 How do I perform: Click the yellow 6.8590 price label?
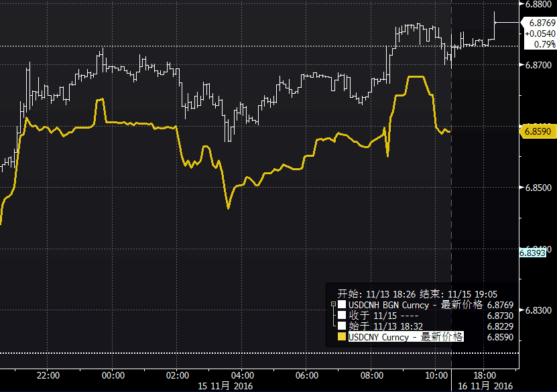pyautogui.click(x=538, y=132)
